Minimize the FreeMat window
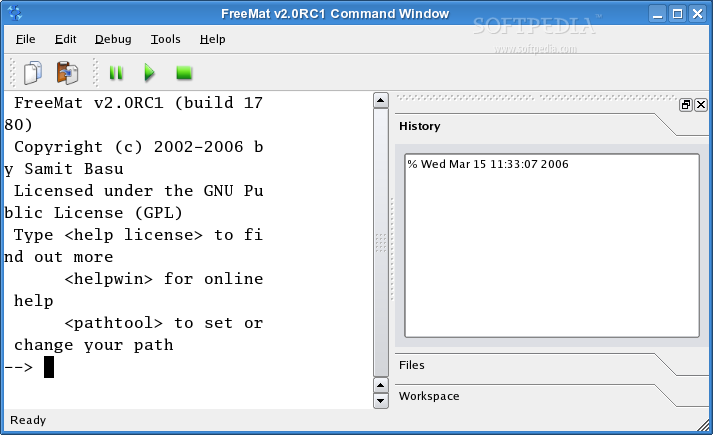713x435 pixels. click(x=657, y=14)
